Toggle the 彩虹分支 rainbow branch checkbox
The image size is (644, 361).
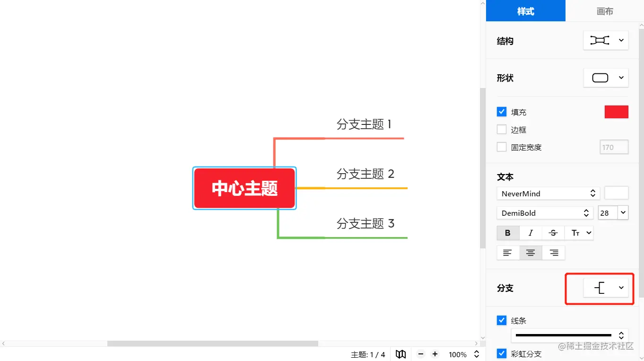coord(502,353)
